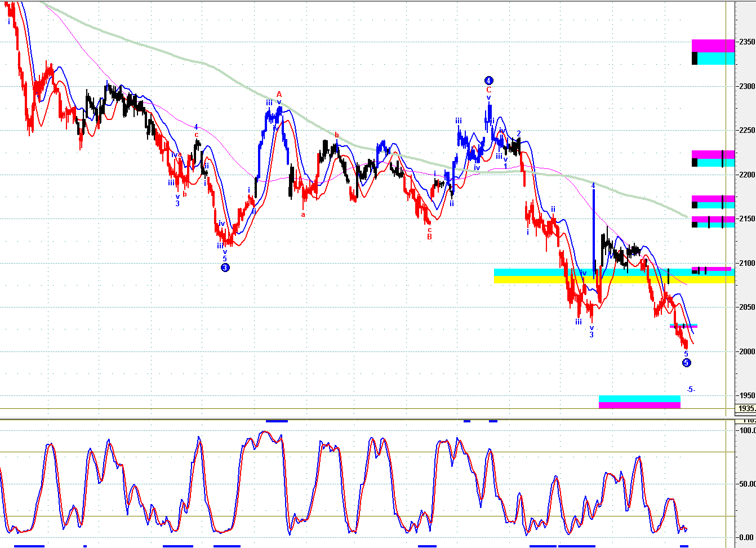Select the 2200 price level label
Screen dimensions: 756x548
click(x=748, y=175)
